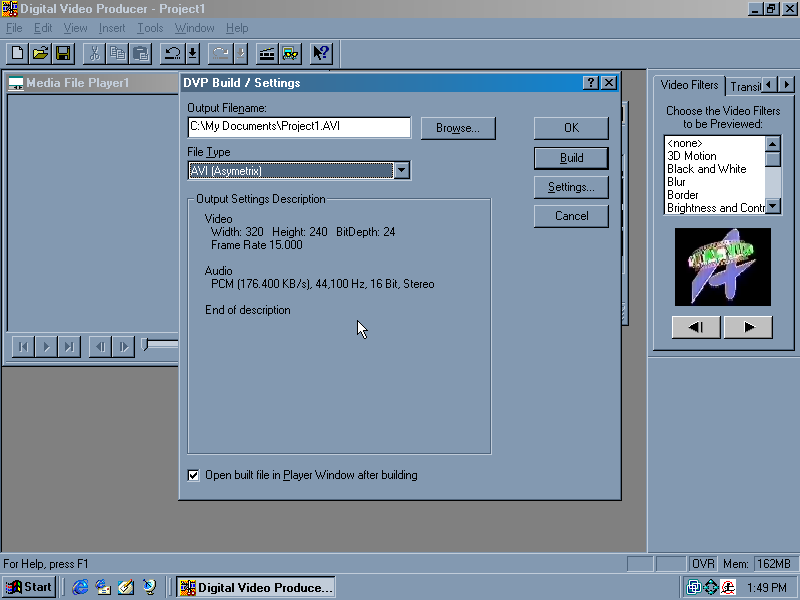Viewport: 800px width, 600px height.
Task: Select the Black and White filter
Action: coord(707,169)
